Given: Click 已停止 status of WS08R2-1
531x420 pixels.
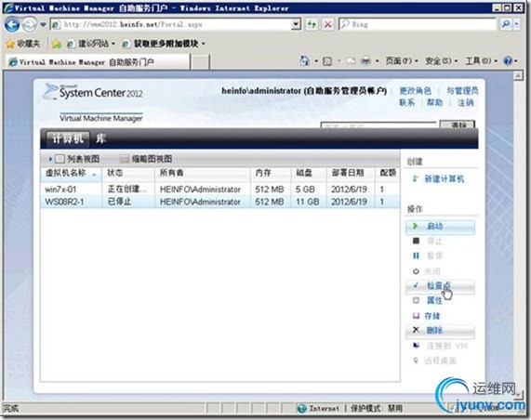Looking at the screenshot, I should tap(119, 202).
